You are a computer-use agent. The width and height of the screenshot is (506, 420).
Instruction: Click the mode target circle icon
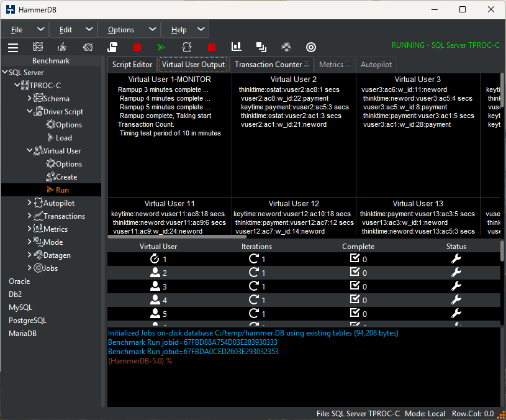311,47
